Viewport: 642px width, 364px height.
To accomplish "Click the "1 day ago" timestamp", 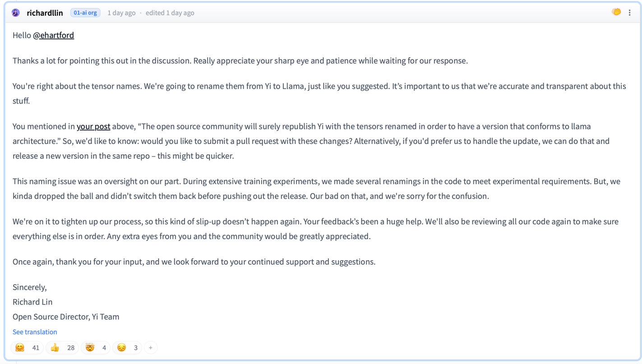I will pyautogui.click(x=121, y=13).
